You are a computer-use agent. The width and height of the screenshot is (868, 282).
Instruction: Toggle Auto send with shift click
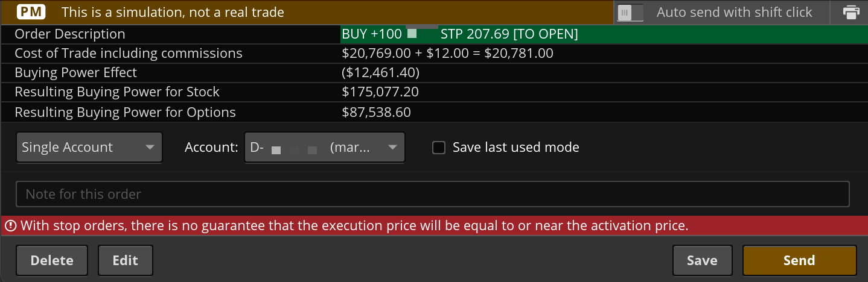(x=630, y=12)
